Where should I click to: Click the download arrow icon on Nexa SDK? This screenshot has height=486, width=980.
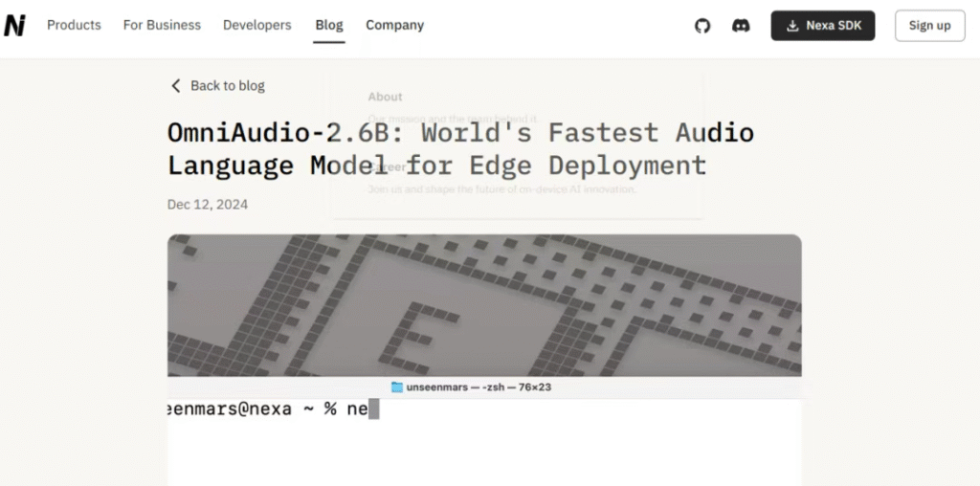point(792,26)
